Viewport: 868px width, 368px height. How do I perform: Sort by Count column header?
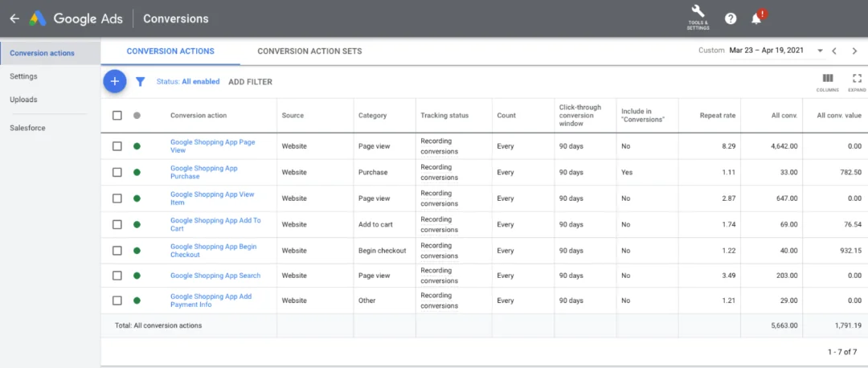(506, 115)
